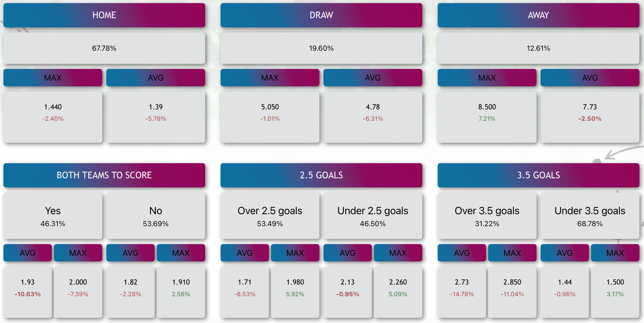Choose the No 53.69% option
Viewport: 644px width, 323px height.
click(x=156, y=216)
